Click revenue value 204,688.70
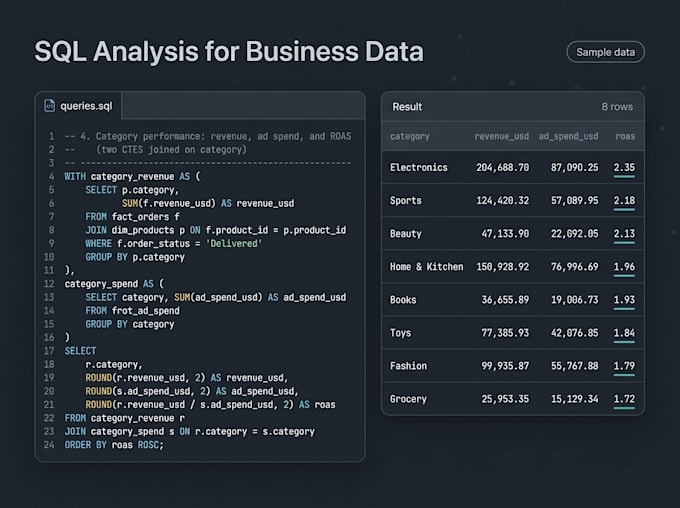Screen dimensions: 680x508 [502, 167]
